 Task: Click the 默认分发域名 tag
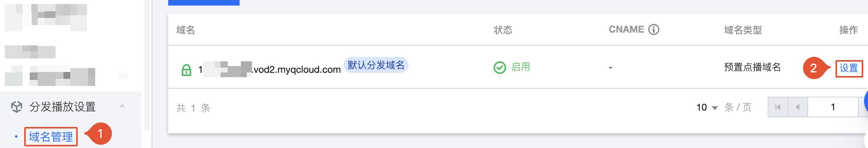376,65
